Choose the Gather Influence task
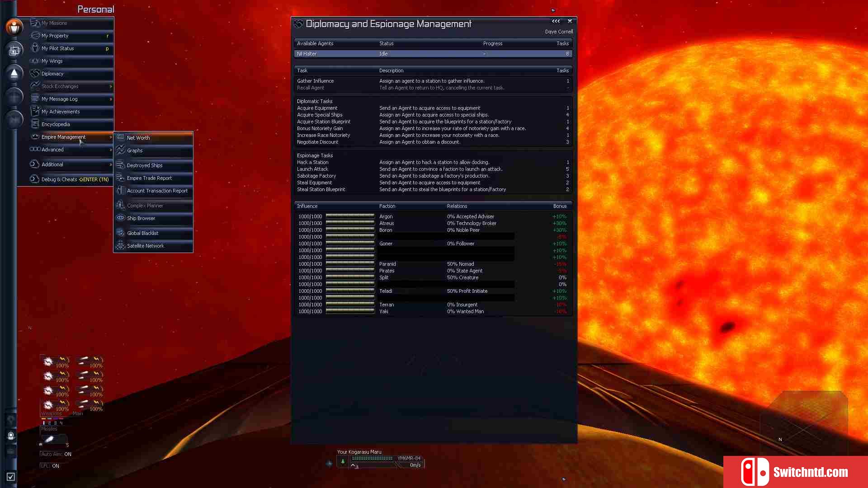Image resolution: width=868 pixels, height=488 pixels. [433, 81]
